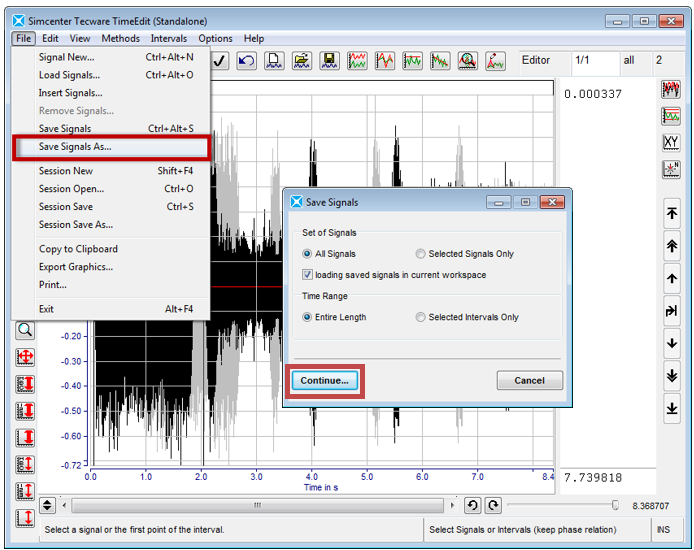Screen dimensions: 694x550
Task: Click Cancel in Save Signals dialog
Action: click(x=529, y=381)
